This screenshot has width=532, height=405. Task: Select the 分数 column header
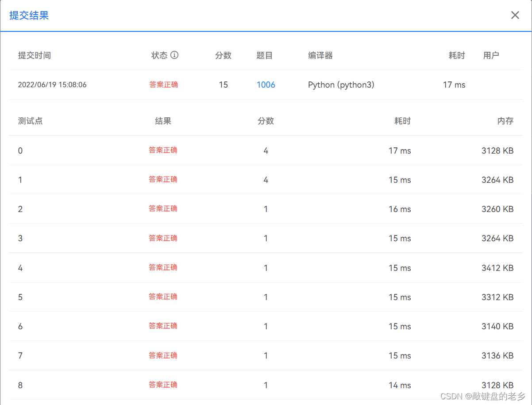[x=224, y=55]
